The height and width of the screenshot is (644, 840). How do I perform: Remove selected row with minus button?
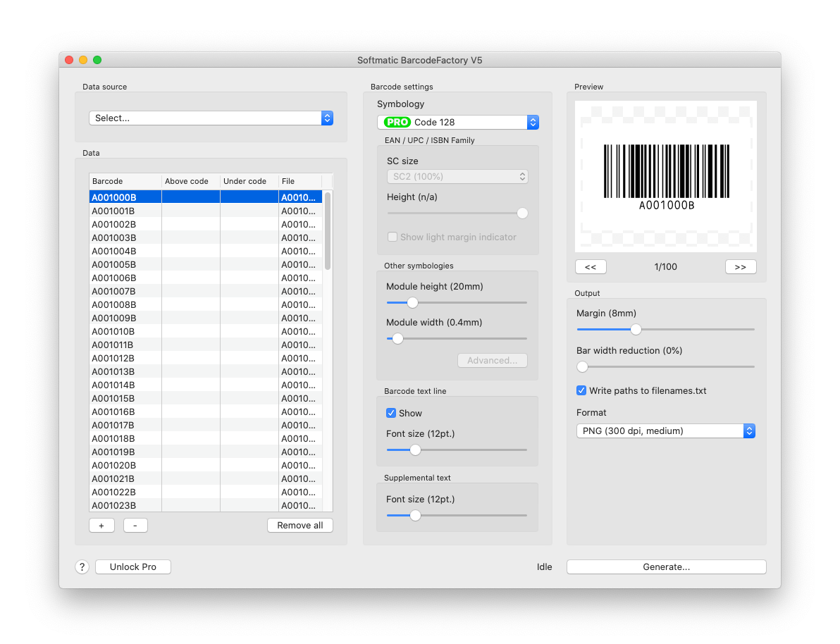point(135,526)
